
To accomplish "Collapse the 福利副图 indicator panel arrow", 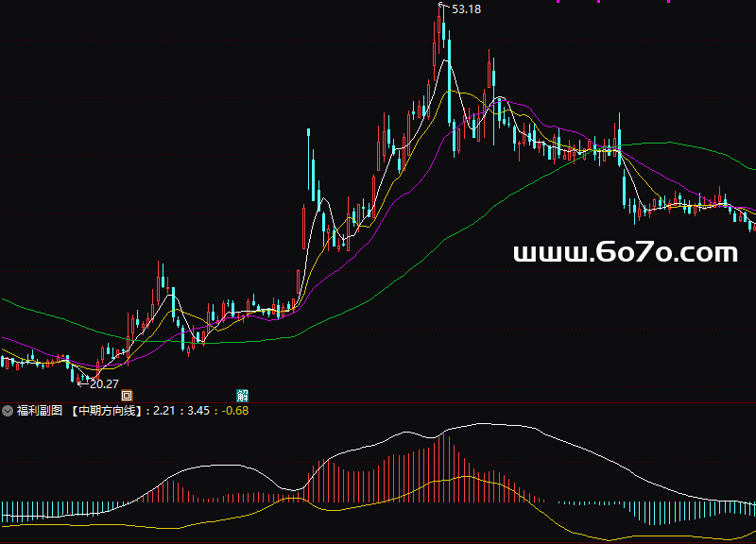I will (8, 411).
